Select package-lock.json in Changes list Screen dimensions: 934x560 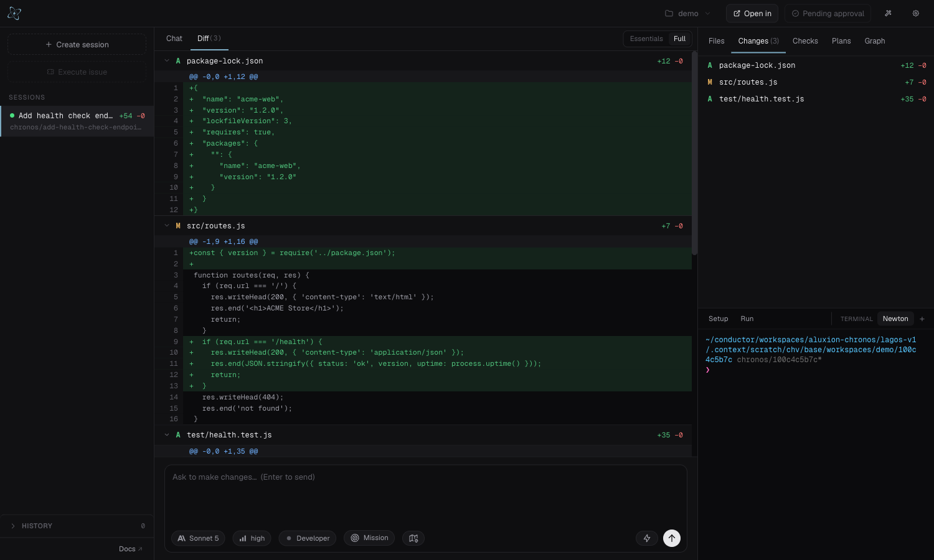pos(816,65)
